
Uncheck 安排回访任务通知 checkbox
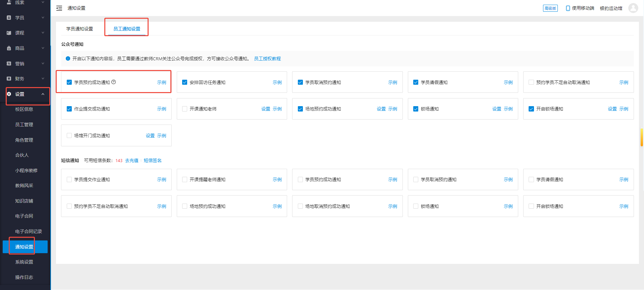point(184,82)
